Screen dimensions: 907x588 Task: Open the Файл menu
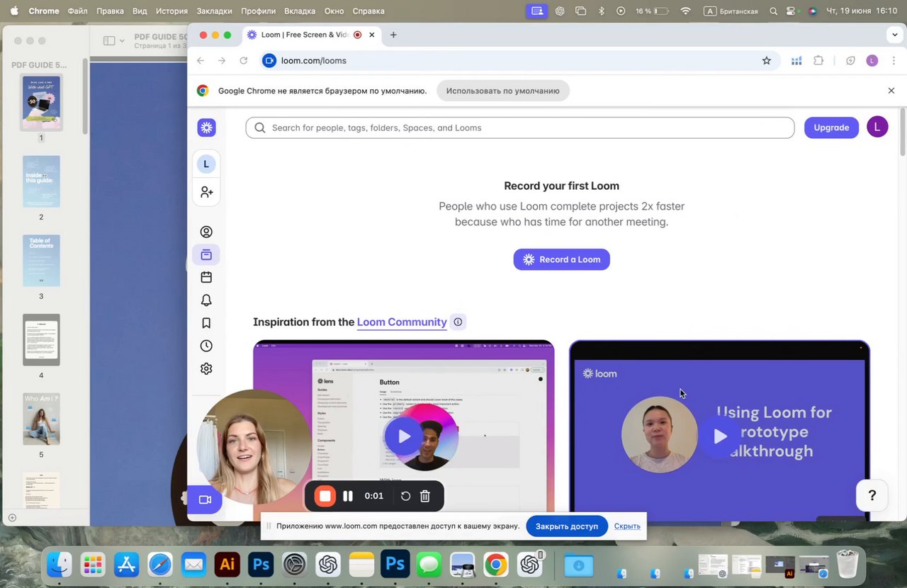78,11
